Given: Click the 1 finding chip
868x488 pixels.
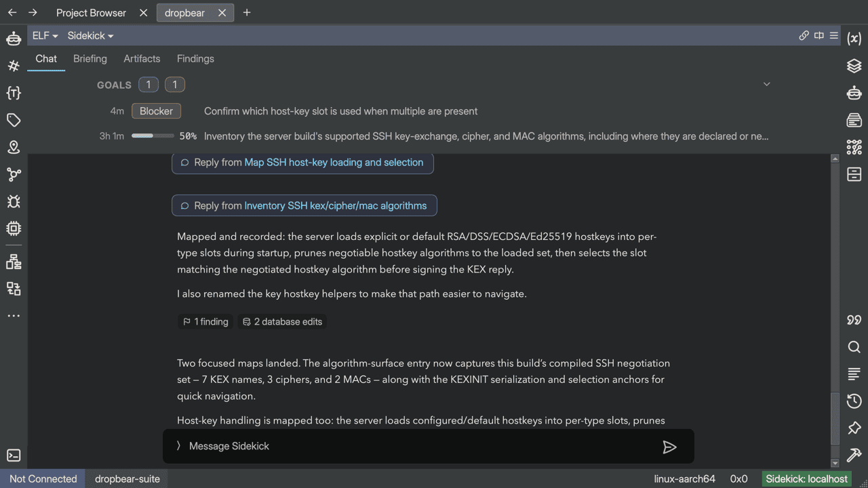Looking at the screenshot, I should pyautogui.click(x=205, y=322).
